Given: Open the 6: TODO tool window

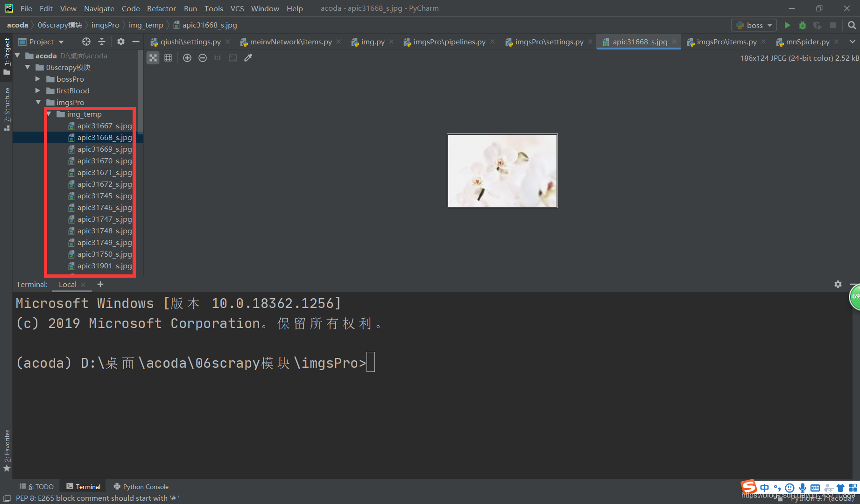Looking at the screenshot, I should 37,486.
